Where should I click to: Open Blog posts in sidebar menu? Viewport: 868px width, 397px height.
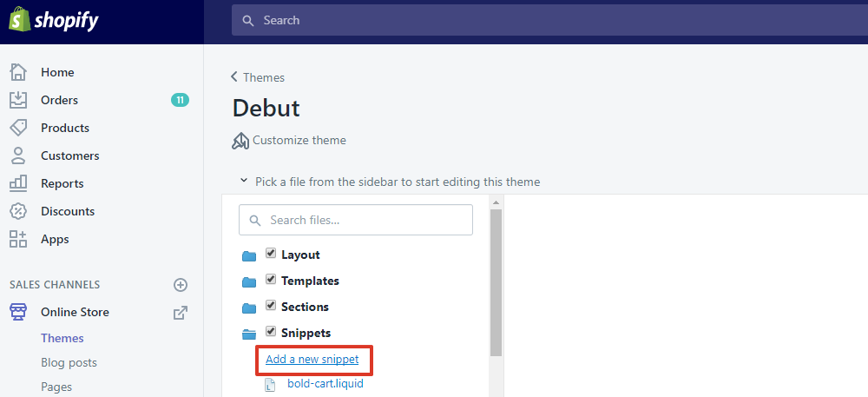click(x=69, y=362)
